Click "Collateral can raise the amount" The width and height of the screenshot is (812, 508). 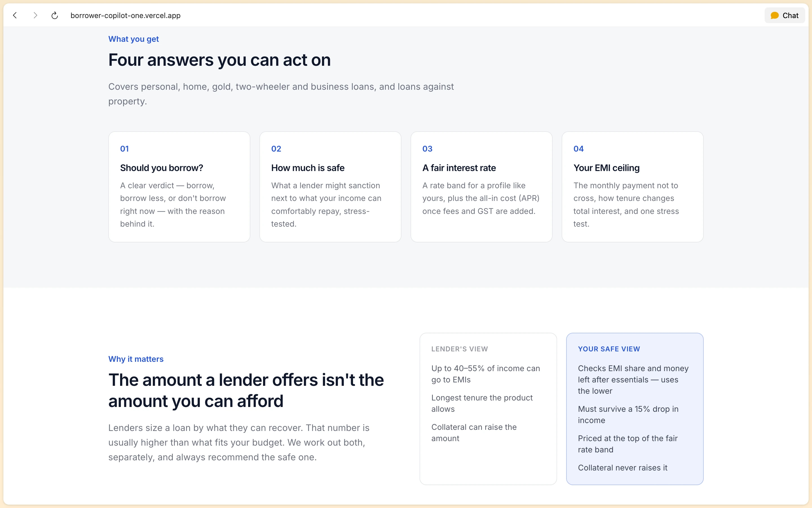click(x=474, y=433)
